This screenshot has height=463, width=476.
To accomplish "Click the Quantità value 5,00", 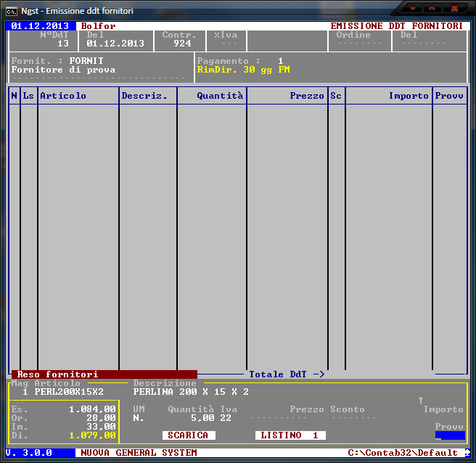I will [x=202, y=418].
